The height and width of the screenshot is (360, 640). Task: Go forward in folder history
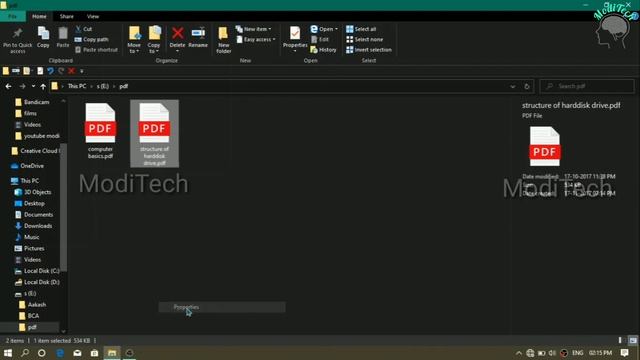[22, 87]
